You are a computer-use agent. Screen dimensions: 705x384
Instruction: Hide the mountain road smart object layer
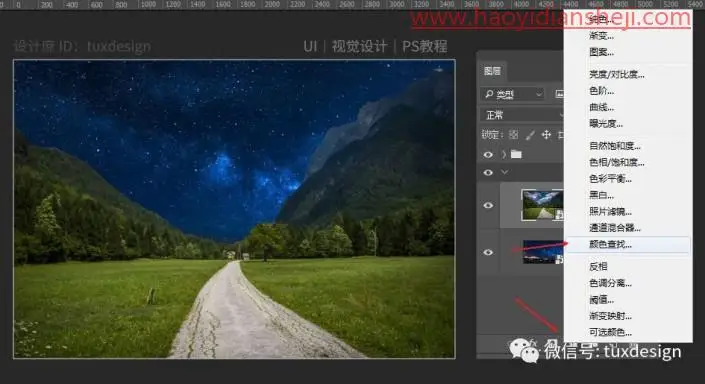(488, 205)
